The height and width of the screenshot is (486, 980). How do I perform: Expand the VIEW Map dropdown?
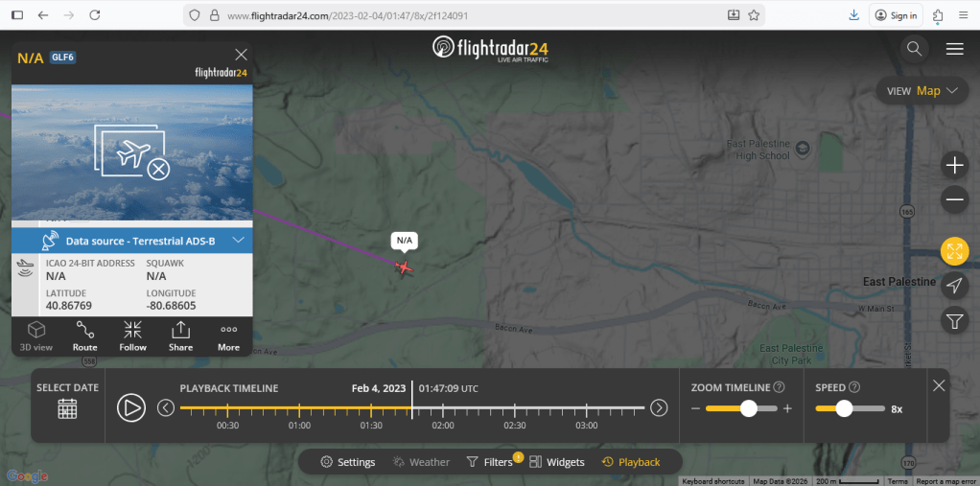(922, 90)
